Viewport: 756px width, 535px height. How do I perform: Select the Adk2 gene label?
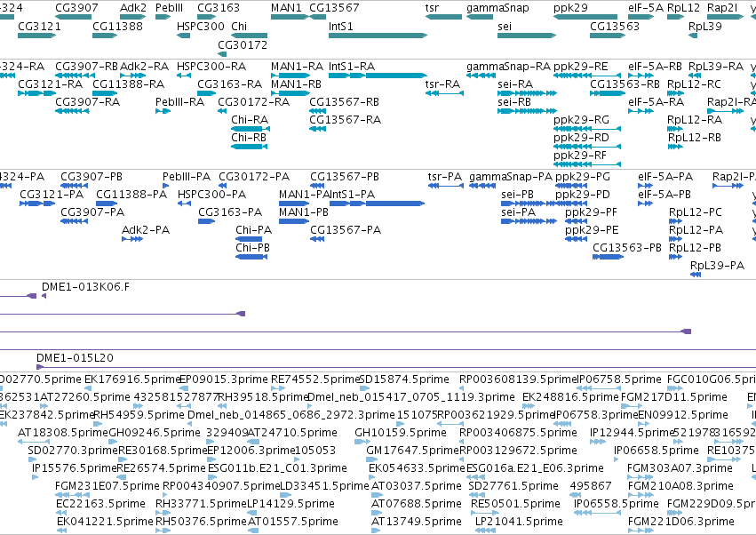[133, 8]
